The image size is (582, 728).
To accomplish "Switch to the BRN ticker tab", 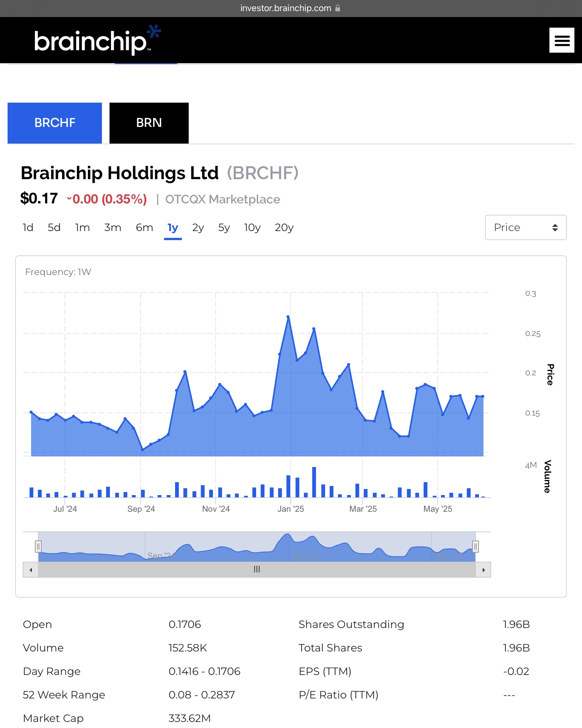I will coord(149,123).
